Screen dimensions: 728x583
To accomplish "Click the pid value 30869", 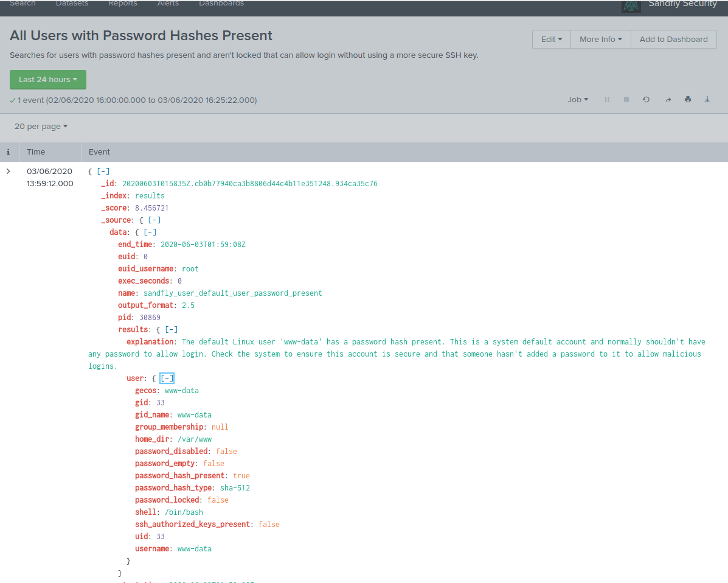I will 150,317.
